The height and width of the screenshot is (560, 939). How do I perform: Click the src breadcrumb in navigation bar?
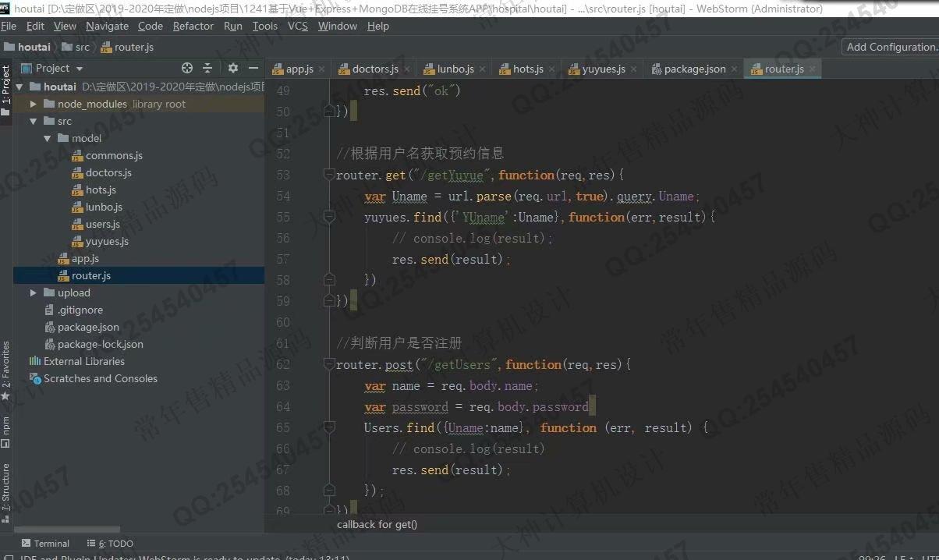[x=76, y=47]
